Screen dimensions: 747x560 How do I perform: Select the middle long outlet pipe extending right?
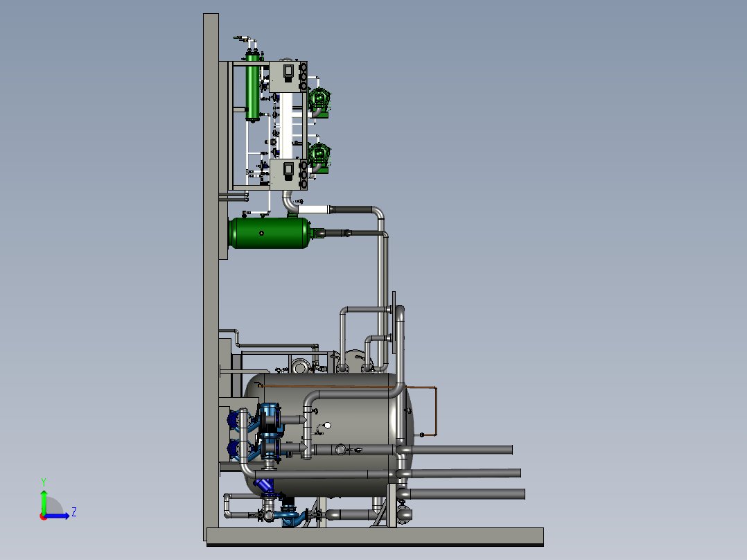click(466, 473)
